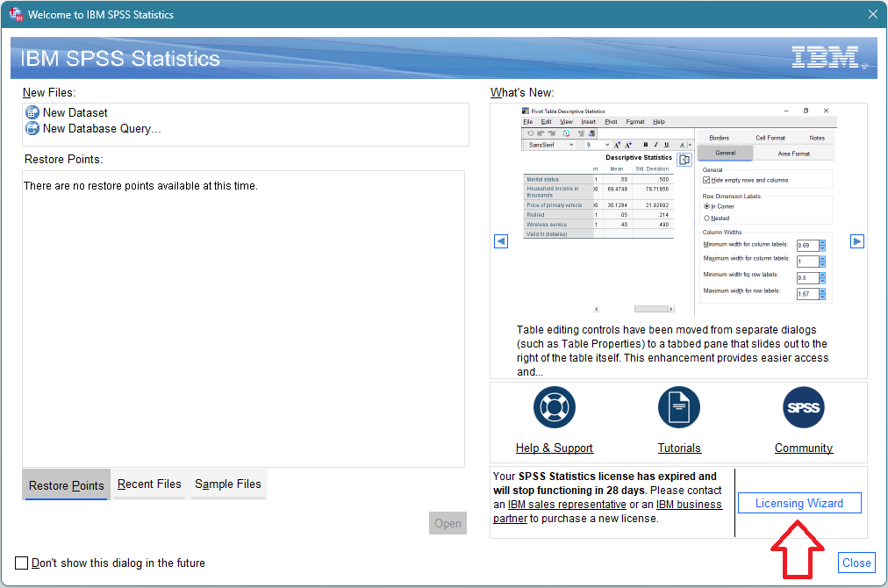This screenshot has width=888, height=588.
Task: Select New Database Query... entry
Action: click(x=93, y=129)
